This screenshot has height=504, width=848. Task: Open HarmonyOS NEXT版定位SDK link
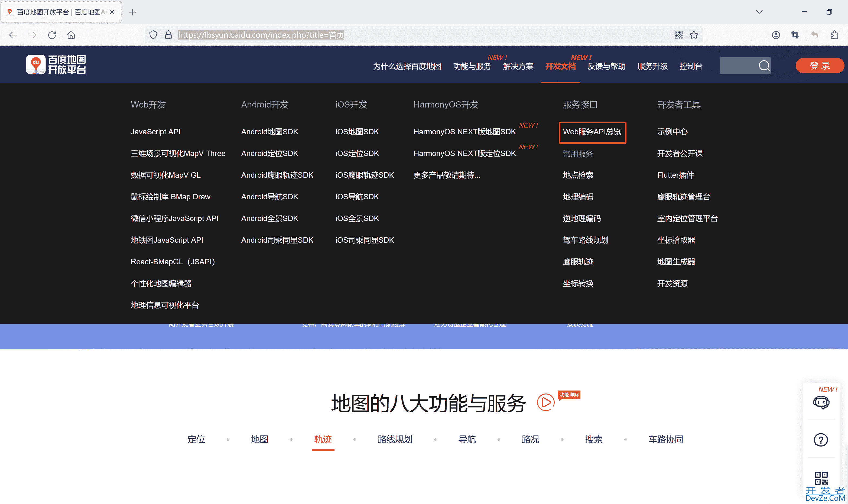(464, 154)
